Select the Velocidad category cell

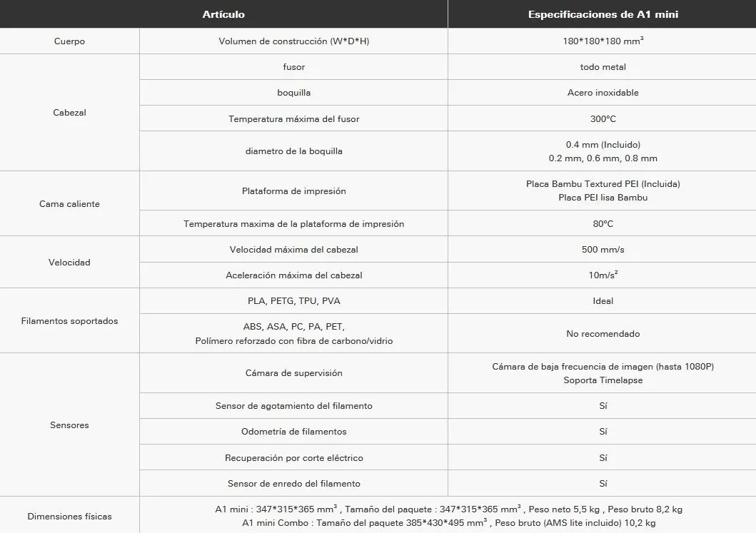(x=69, y=263)
